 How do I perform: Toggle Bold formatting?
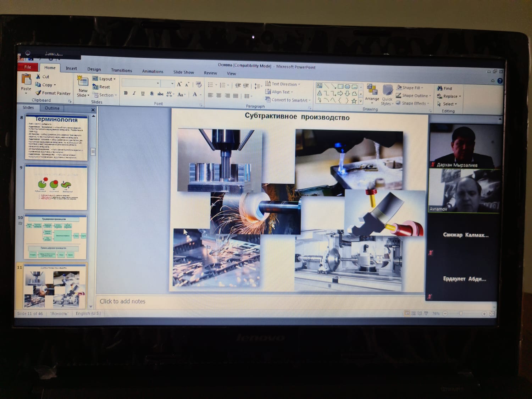pos(126,93)
